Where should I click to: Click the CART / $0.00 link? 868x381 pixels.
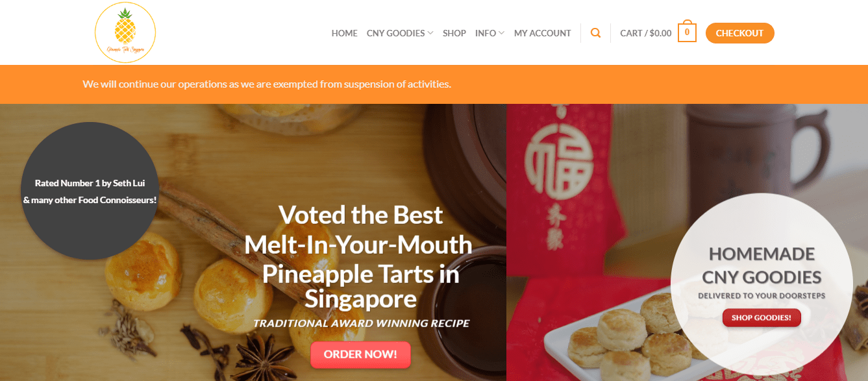point(646,33)
